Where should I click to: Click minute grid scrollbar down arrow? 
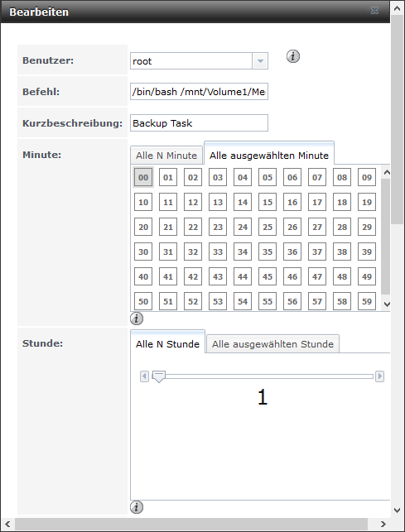[x=386, y=304]
